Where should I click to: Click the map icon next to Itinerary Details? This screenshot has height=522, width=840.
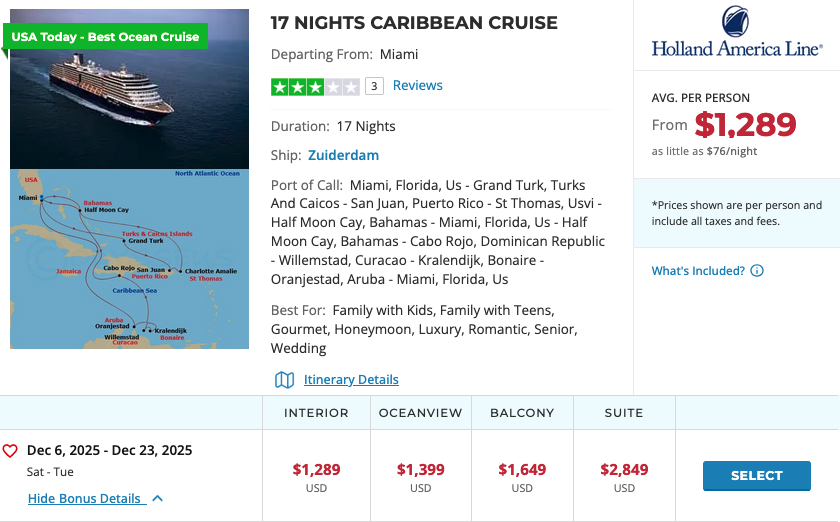[285, 380]
